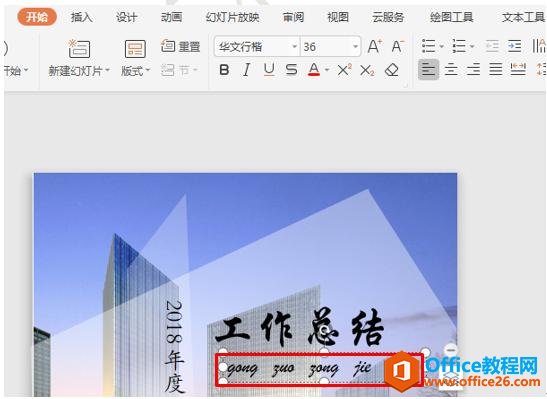
Task: Open the font color dropdown arrow
Action: point(327,70)
